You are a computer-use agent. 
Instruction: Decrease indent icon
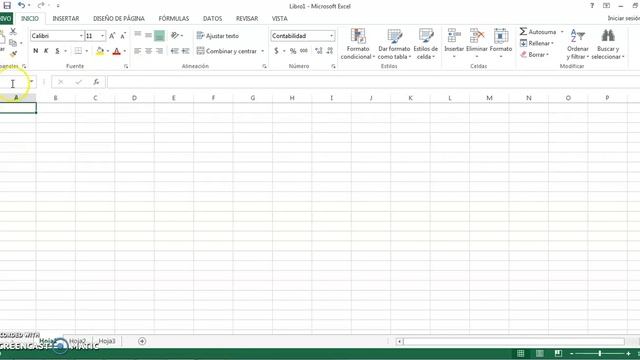point(175,51)
